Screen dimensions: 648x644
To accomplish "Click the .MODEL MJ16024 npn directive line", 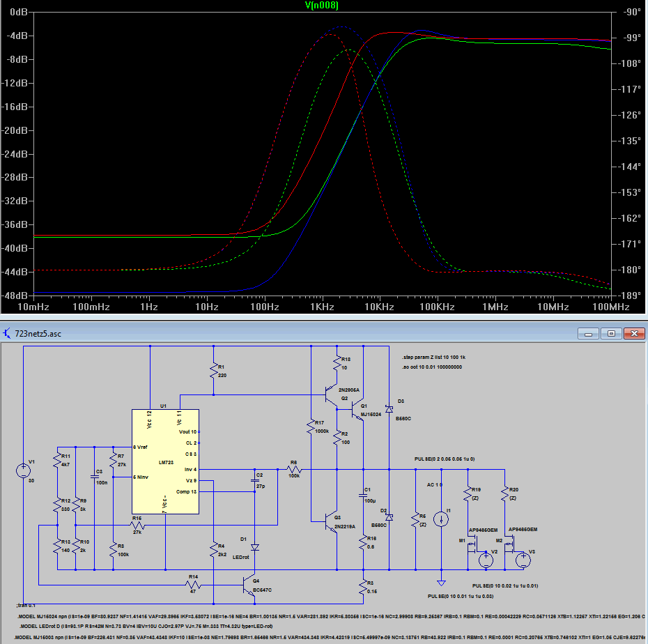I will pos(332,616).
